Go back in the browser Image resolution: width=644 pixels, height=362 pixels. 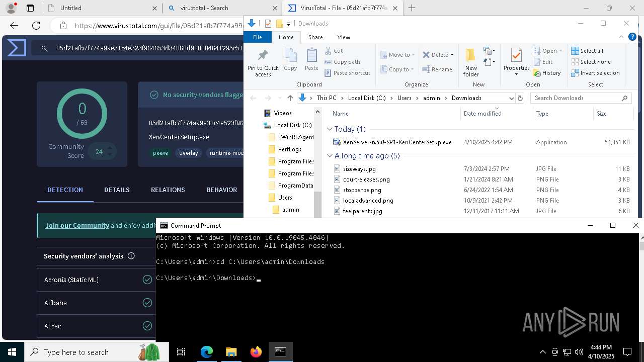[14, 26]
